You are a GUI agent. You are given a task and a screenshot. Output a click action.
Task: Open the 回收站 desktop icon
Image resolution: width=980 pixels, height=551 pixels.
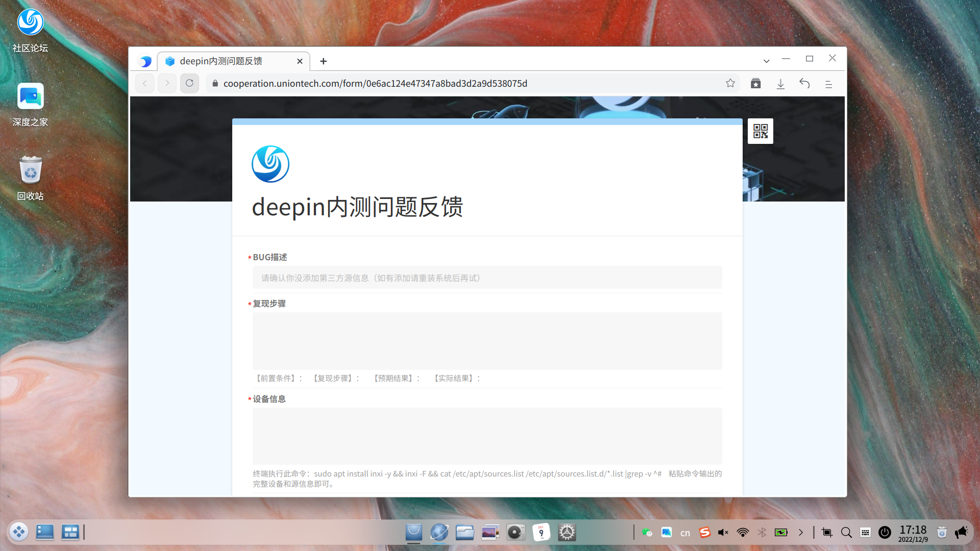(30, 179)
